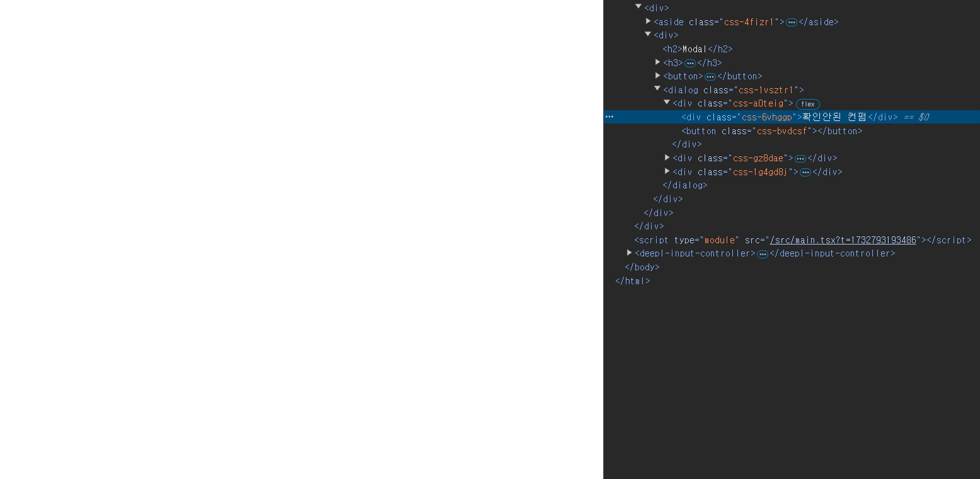
Task: Expand the h3 element arrow
Action: (x=657, y=62)
